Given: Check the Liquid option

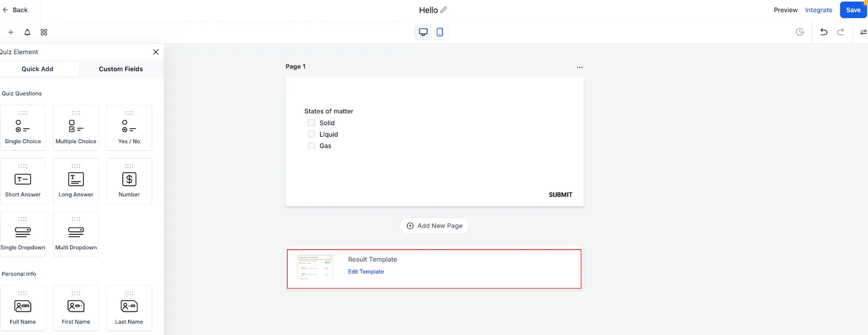Looking at the screenshot, I should [311, 134].
